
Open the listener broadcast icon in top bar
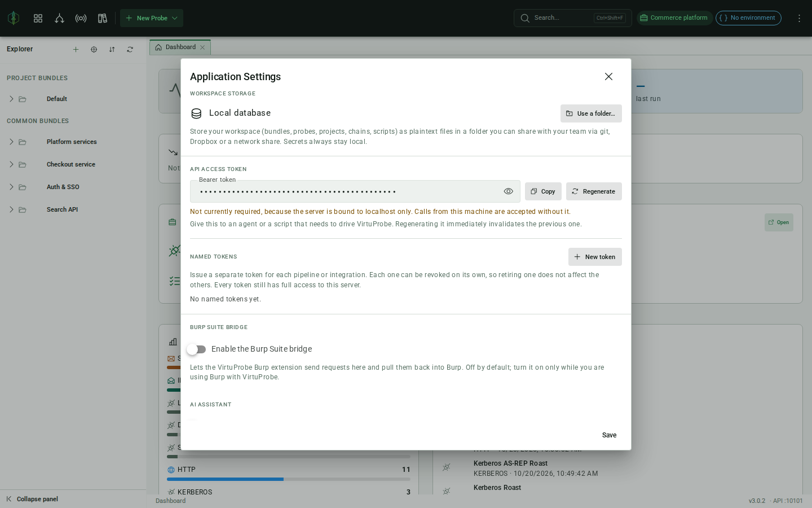[81, 18]
